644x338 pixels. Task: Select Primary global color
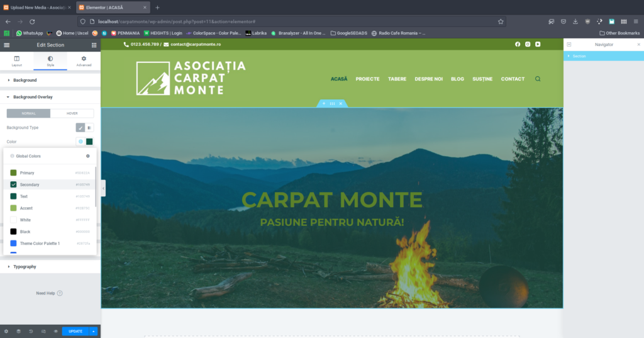pos(50,173)
